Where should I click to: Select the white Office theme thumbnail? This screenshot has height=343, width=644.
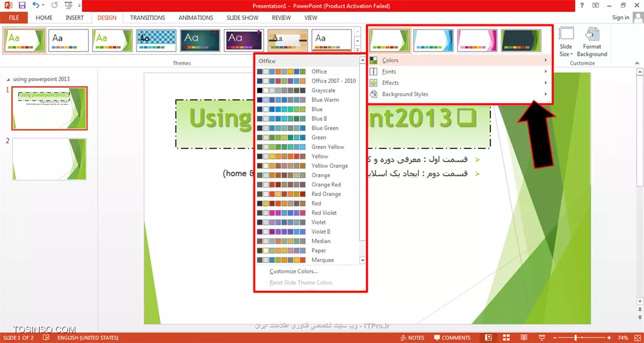click(68, 40)
